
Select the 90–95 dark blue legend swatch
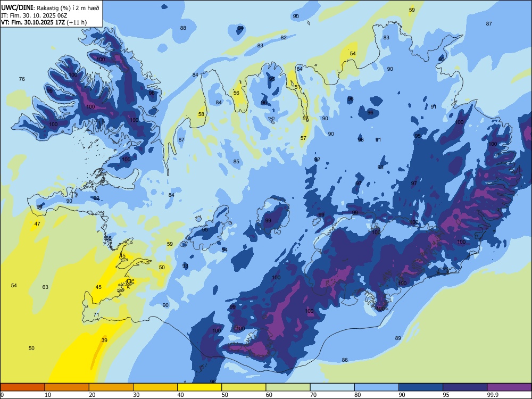tap(421, 387)
